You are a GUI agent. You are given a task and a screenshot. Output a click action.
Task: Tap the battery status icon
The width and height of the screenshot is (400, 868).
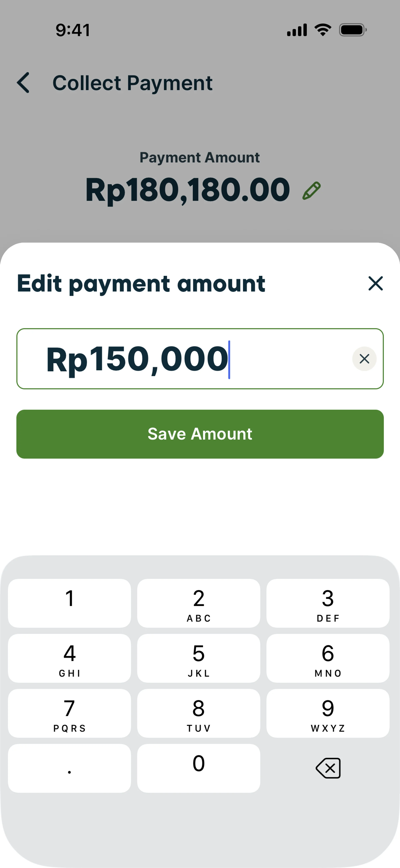[352, 30]
